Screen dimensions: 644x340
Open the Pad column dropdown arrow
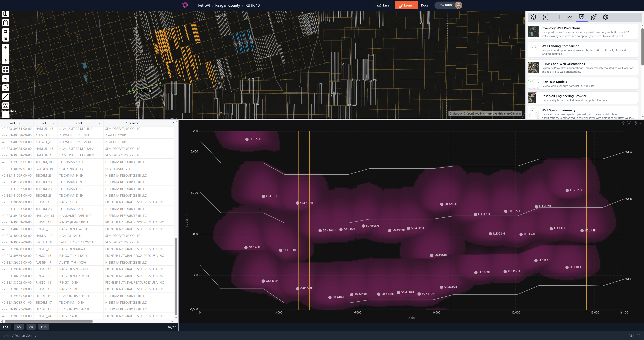coord(53,123)
